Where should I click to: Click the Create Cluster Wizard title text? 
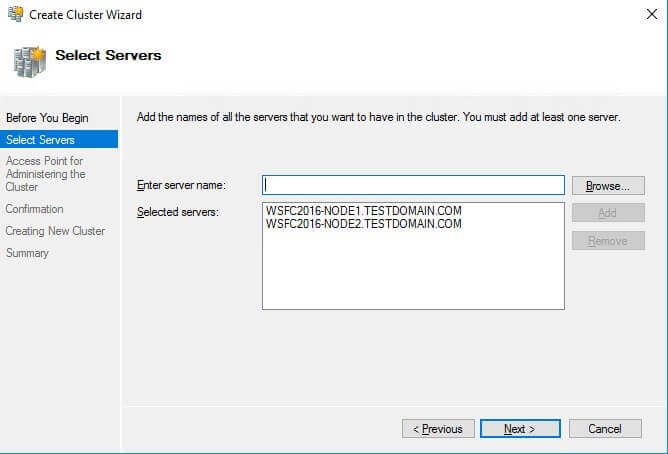[x=85, y=15]
